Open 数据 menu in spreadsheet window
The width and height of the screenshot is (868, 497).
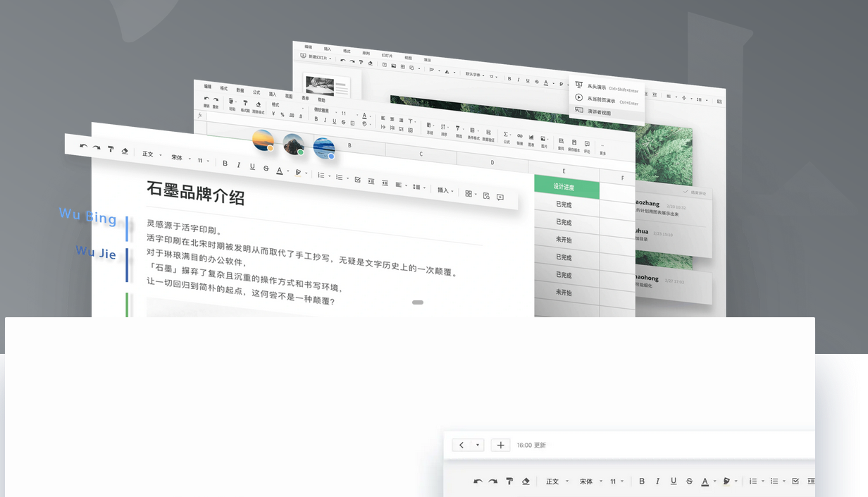pos(240,90)
